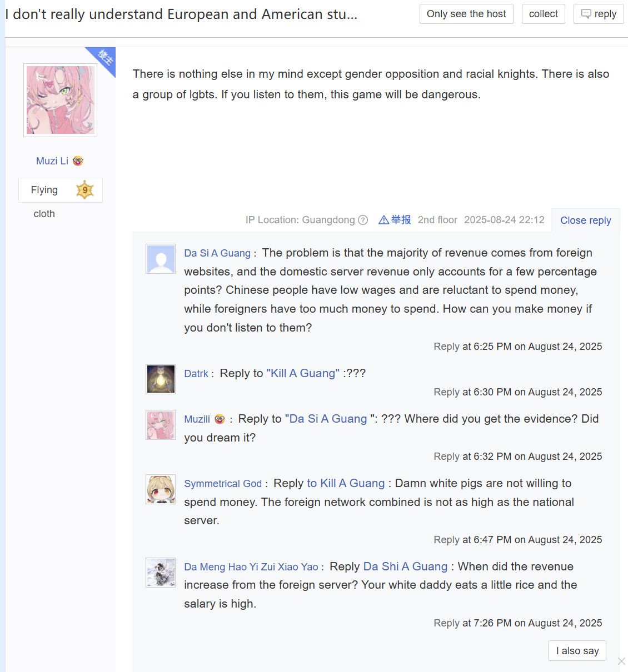The height and width of the screenshot is (672, 628).
Task: Click the I also say button
Action: 577,651
